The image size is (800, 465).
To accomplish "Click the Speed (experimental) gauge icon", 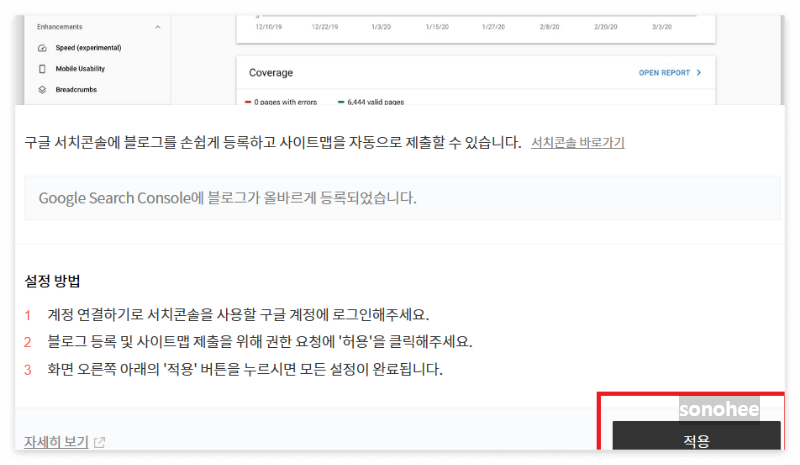I will [x=42, y=48].
